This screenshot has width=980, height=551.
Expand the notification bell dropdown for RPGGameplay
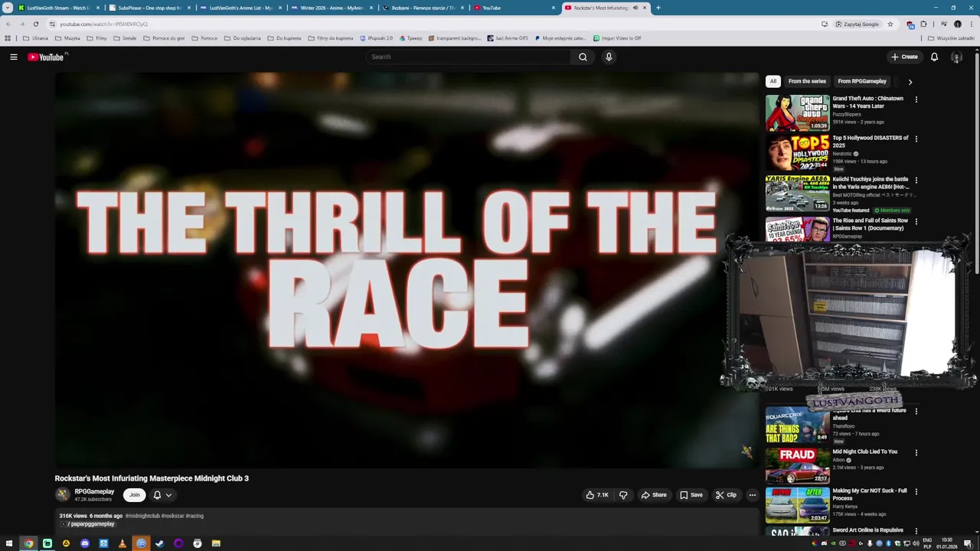pyautogui.click(x=168, y=495)
